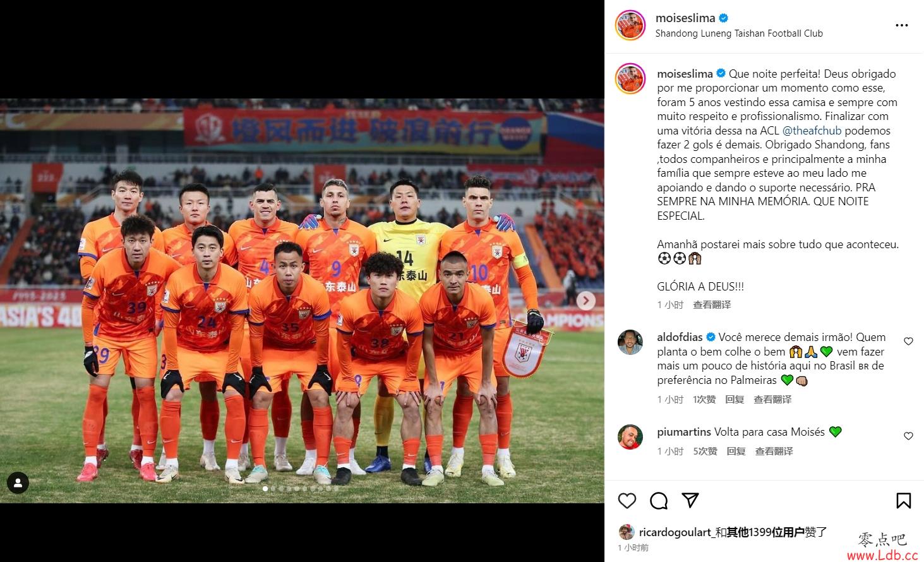The width and height of the screenshot is (924, 562).
Task: Advance to next photo with arrow
Action: 585,301
